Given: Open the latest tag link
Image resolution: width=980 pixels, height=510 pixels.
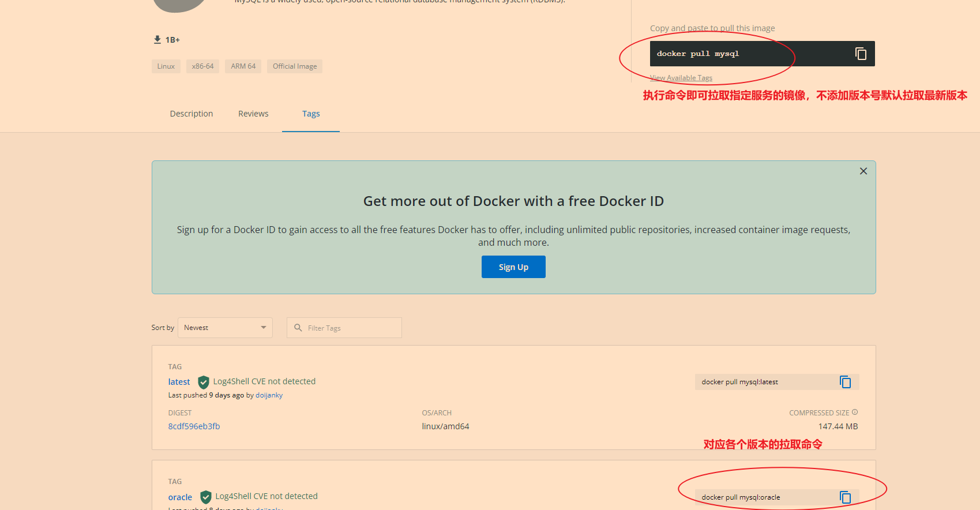Looking at the screenshot, I should [x=179, y=382].
